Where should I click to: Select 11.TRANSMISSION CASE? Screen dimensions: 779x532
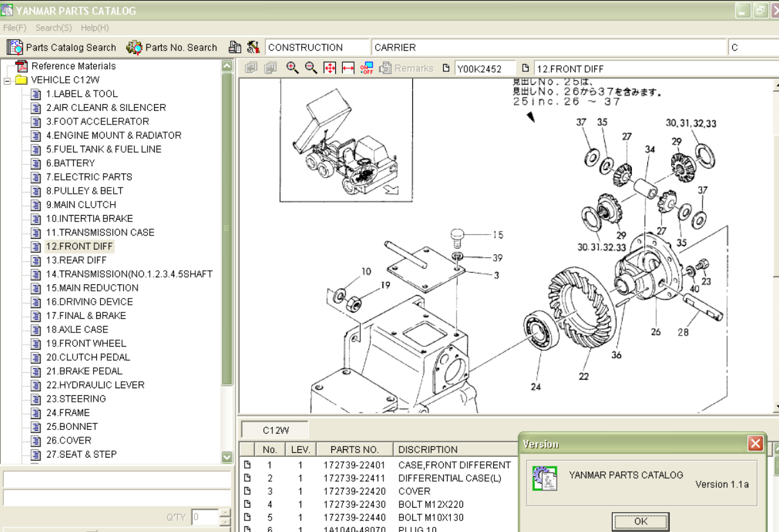[x=100, y=233]
